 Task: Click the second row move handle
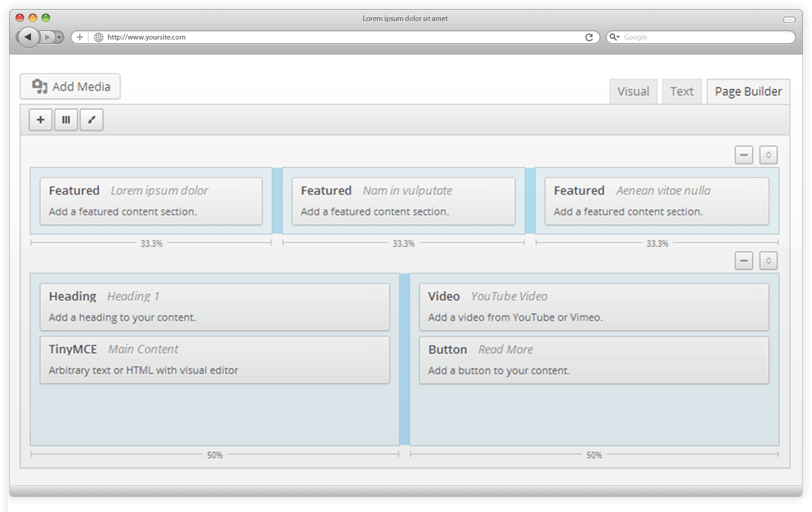coord(768,261)
